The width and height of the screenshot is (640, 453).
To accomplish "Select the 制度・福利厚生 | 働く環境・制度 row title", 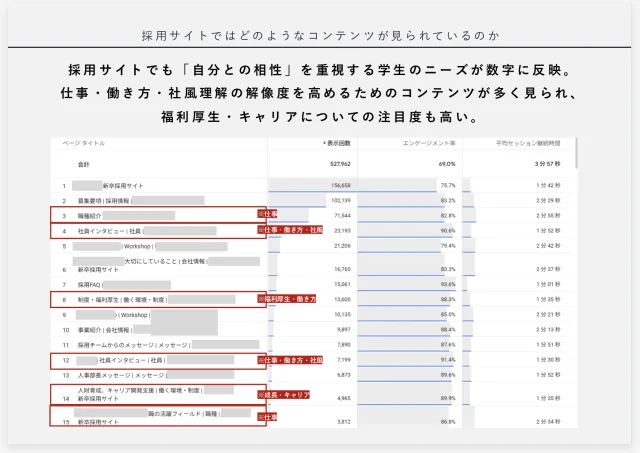I will point(122,300).
